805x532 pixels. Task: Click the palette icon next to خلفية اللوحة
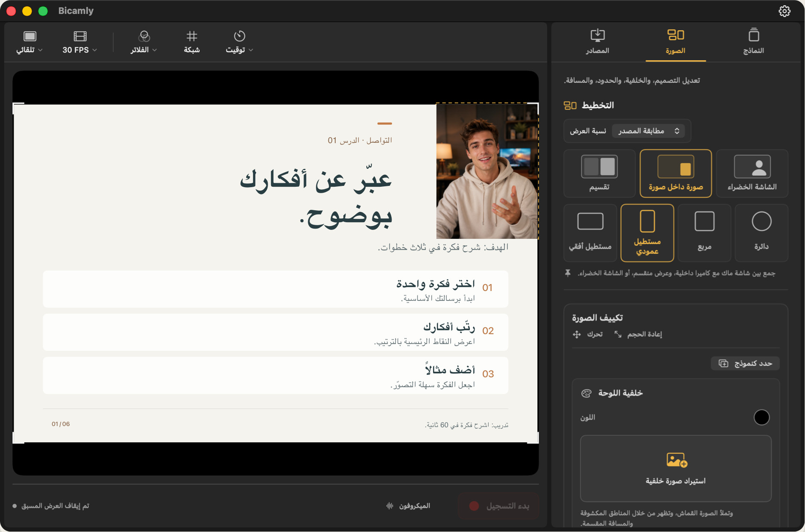coord(586,393)
